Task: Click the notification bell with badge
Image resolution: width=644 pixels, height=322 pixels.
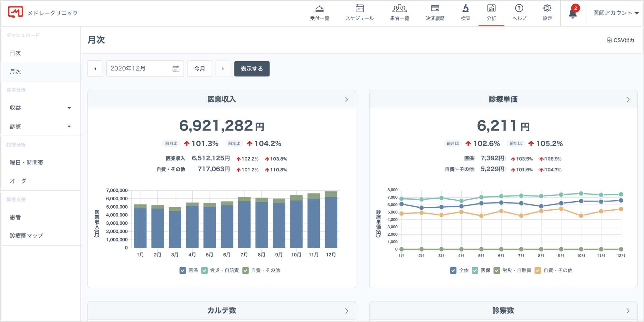Action: point(573,14)
